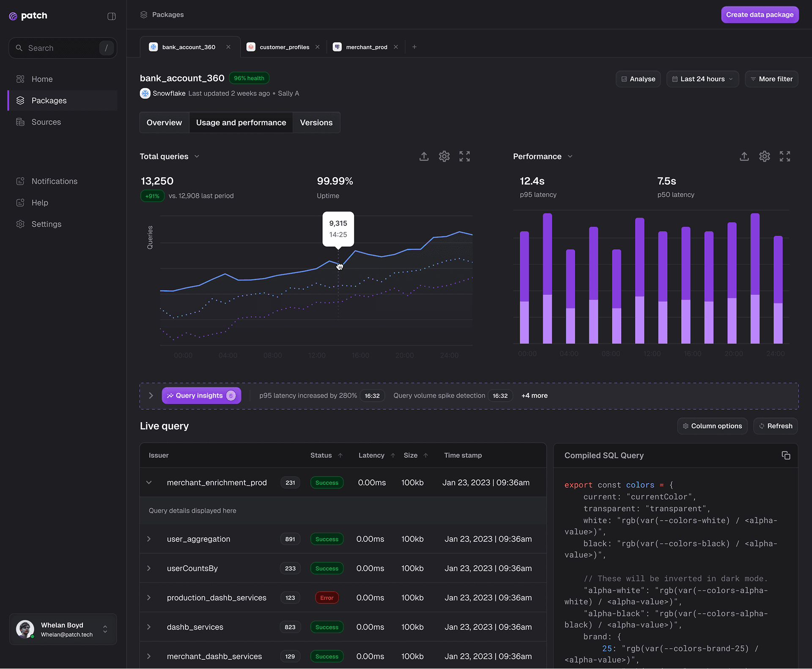
Task: Click the Whelan Boyd avatar picture
Action: 25,629
